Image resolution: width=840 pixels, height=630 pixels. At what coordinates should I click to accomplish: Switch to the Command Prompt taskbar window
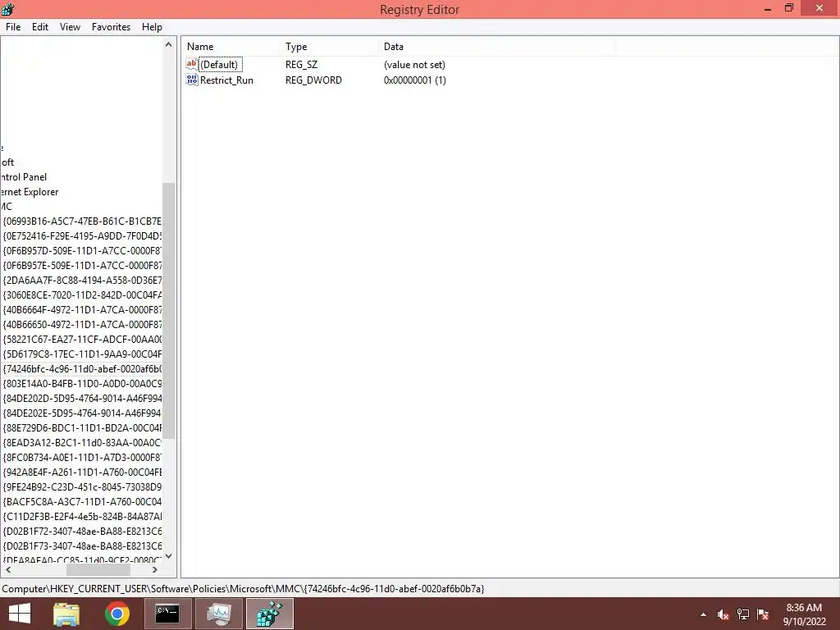167,614
